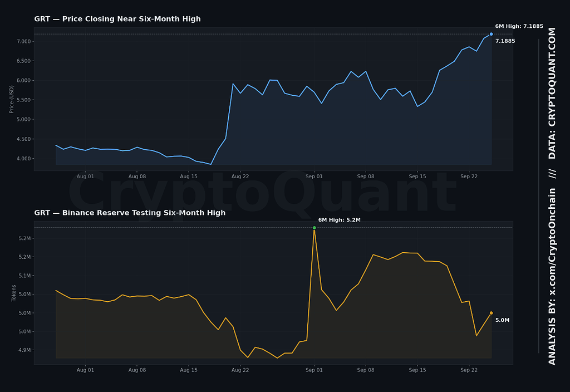The height and width of the screenshot is (392, 570).
Task: Click the price chart title 'Price Closing Near Six-Month High'
Action: pos(131,19)
